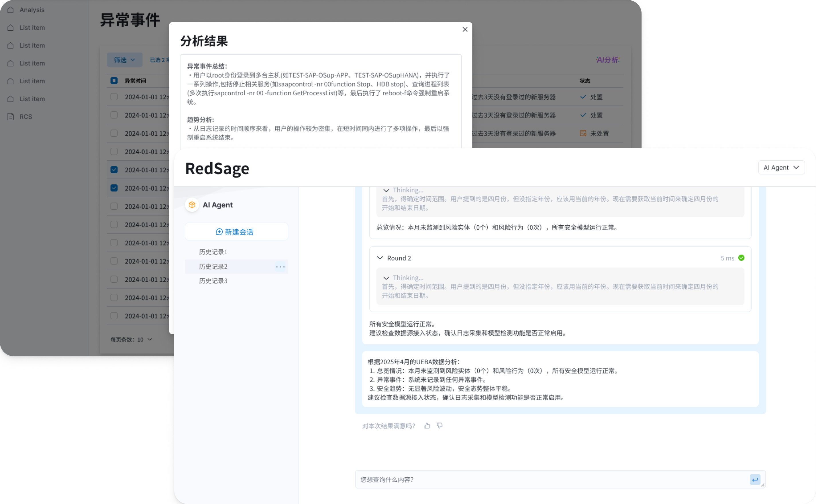816x504 pixels.
Task: Focus the 您想查询什么内容 input field
Action: (x=550, y=479)
